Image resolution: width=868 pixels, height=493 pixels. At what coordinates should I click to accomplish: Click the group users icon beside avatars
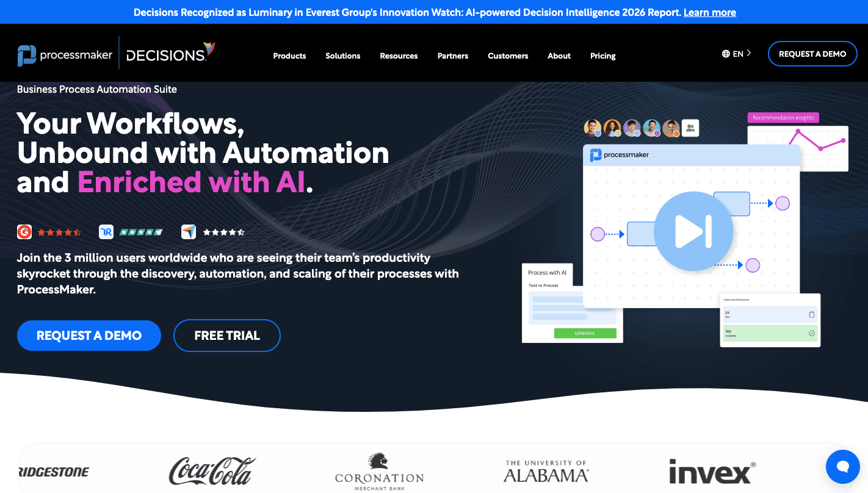tap(690, 128)
